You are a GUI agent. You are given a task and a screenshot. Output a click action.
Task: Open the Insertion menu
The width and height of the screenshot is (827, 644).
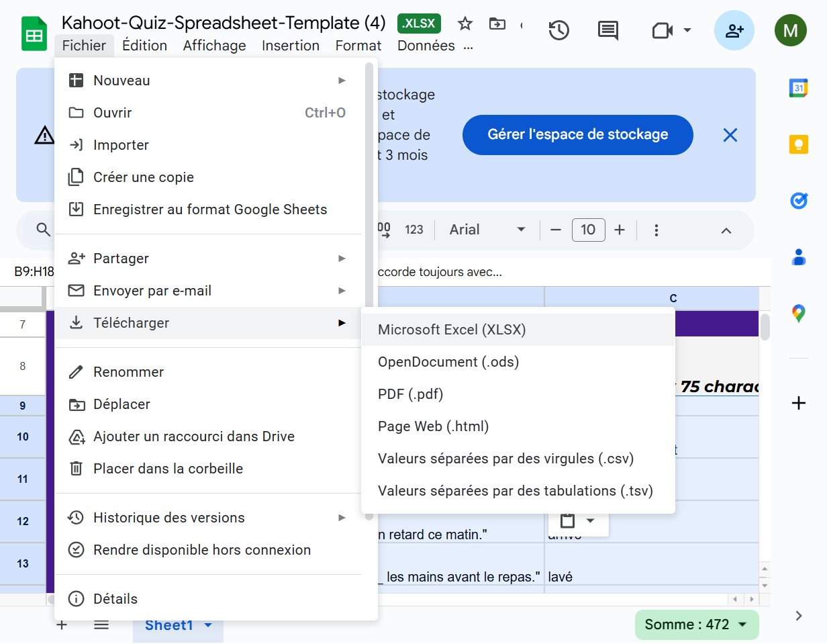point(291,46)
